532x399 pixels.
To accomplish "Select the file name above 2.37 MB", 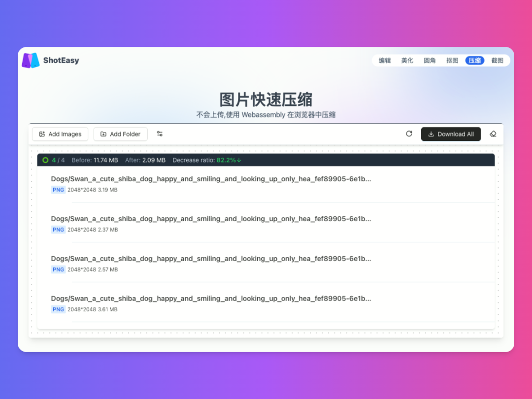I will [211, 219].
